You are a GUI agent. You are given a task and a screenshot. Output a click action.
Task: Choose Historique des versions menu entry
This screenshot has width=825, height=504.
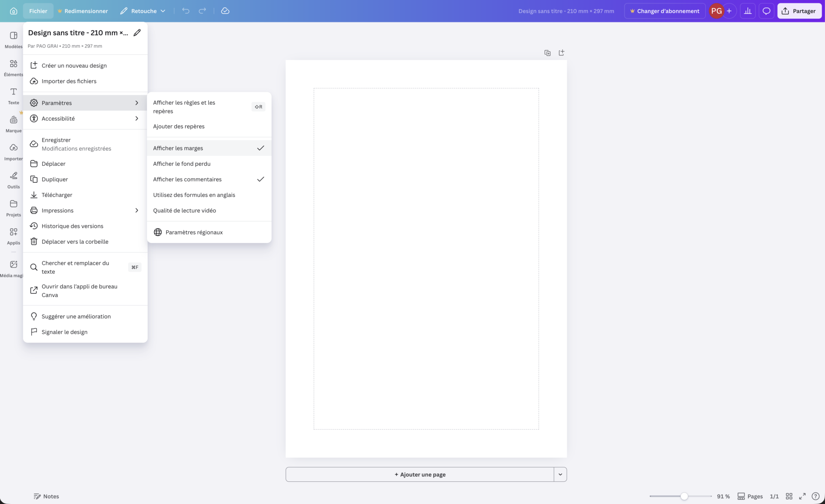(x=73, y=226)
